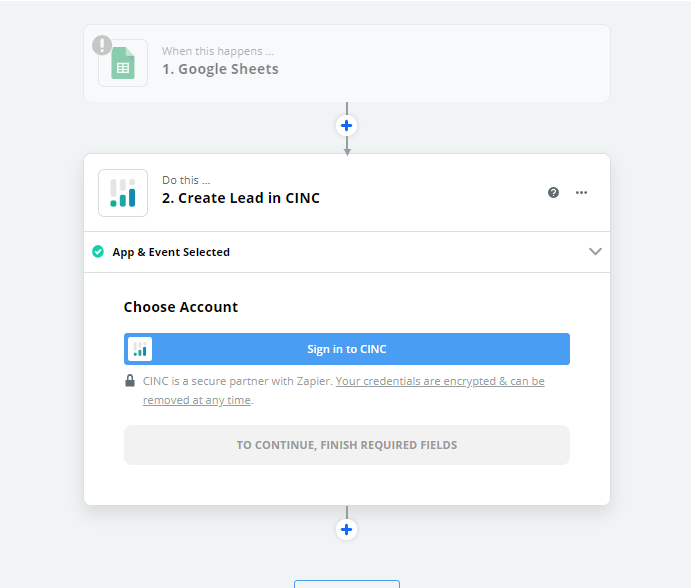691x588 pixels.
Task: Click the 2. Create Lead in CINC title
Action: 241,198
